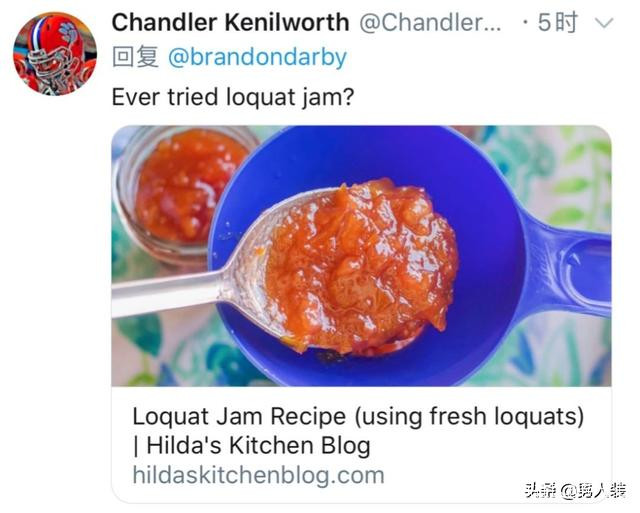Click the 回复 reply label
The height and width of the screenshot is (513, 640).
point(135,57)
